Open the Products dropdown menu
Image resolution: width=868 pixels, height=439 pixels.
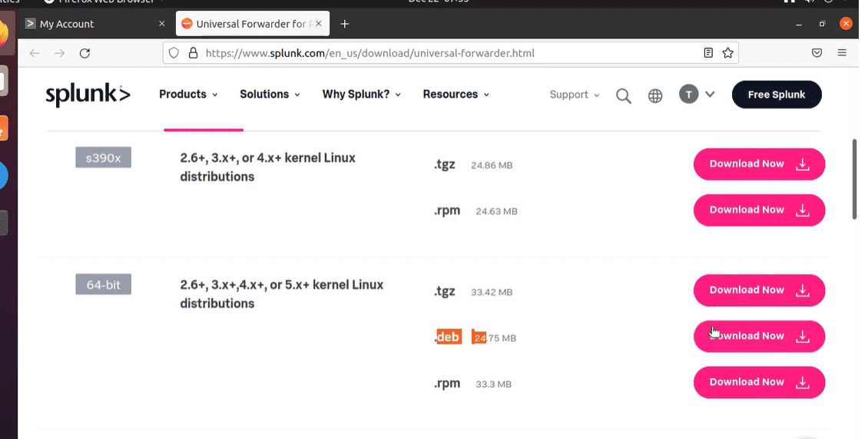(x=188, y=95)
